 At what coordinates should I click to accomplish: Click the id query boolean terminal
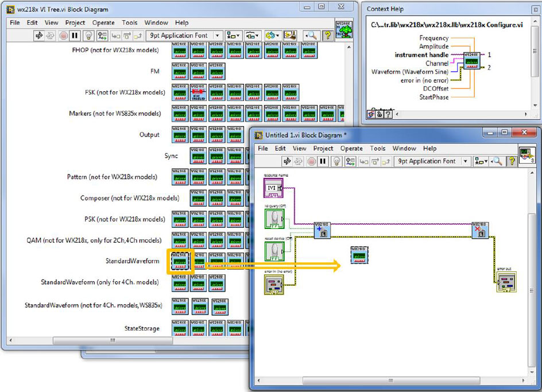[274, 219]
